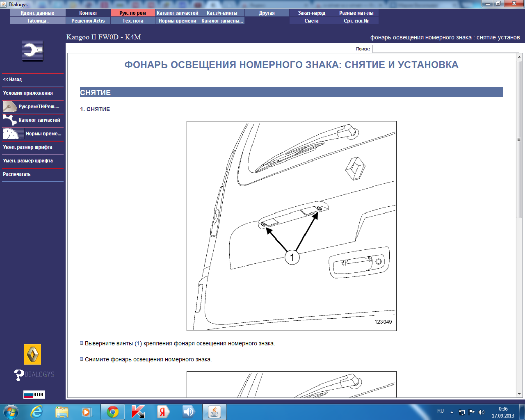Open Kaspersky icon in taskbar
The image size is (525, 420).
click(138, 412)
